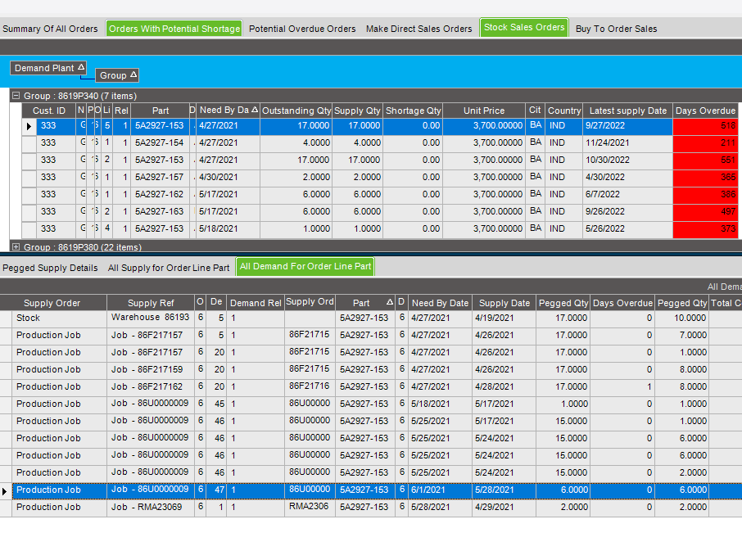Open the Potential Overdue Orders tab
The image size is (742, 560).
(302, 29)
